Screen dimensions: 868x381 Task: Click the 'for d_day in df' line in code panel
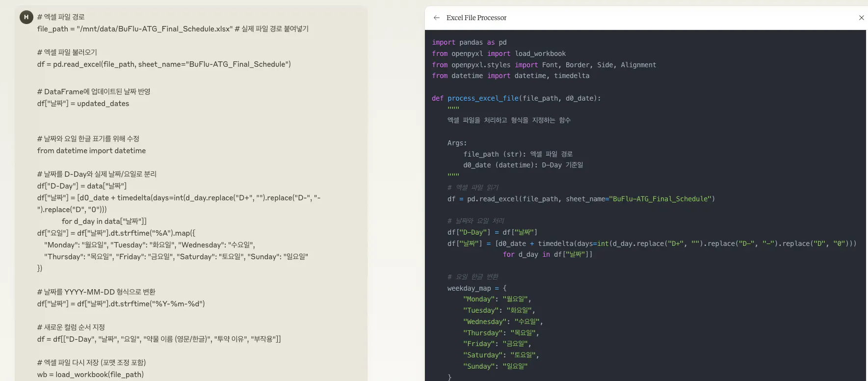click(x=547, y=254)
